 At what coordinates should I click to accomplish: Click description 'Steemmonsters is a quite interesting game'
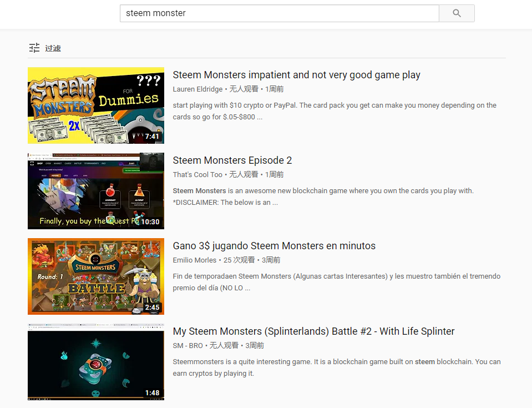(337, 367)
